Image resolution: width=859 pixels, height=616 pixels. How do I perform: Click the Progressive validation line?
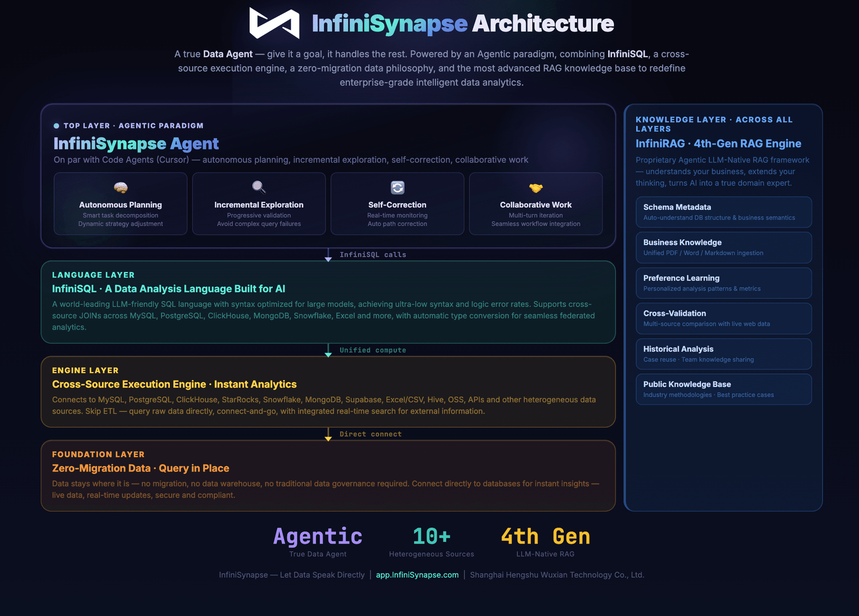click(259, 216)
